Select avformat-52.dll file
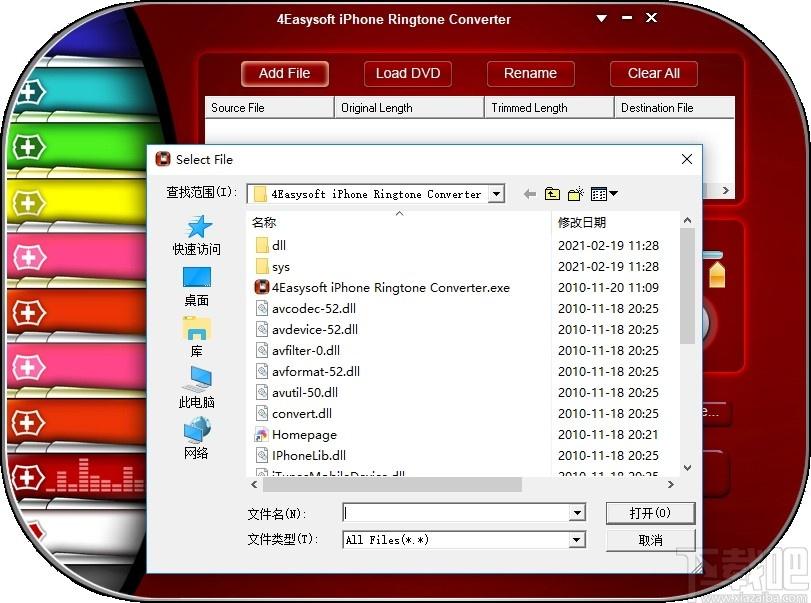This screenshot has width=811, height=603. click(x=308, y=371)
